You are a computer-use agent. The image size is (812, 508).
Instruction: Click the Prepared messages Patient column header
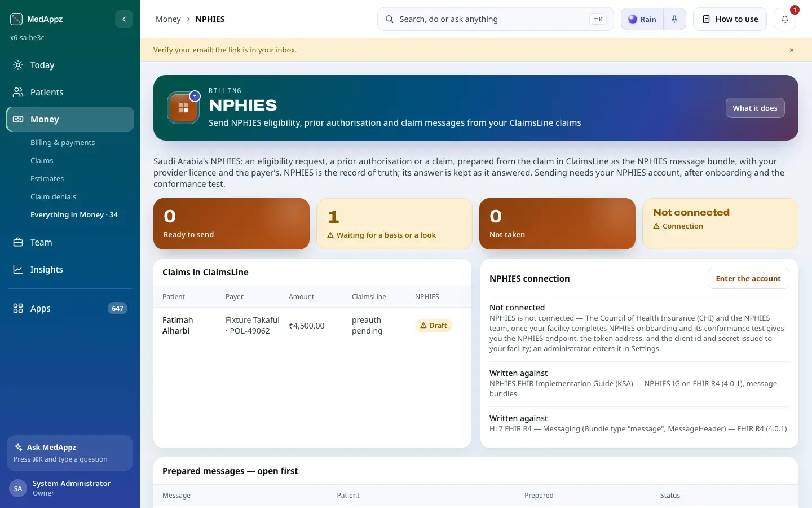(348, 495)
